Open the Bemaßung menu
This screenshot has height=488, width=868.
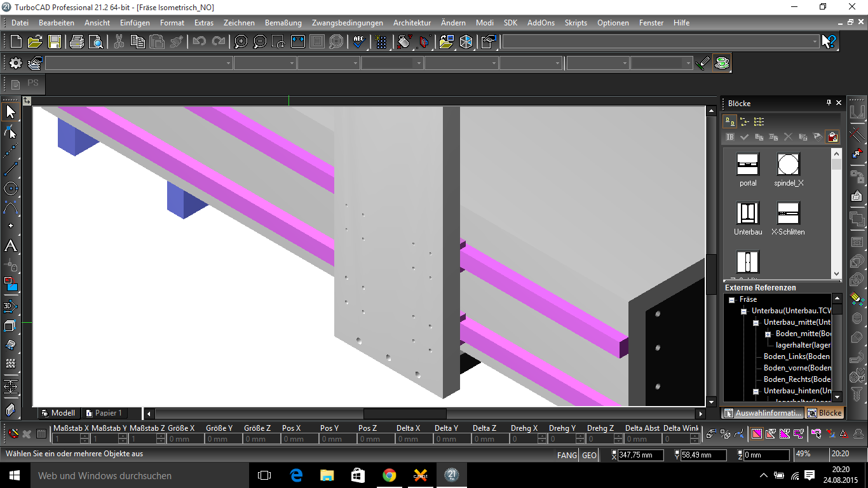pos(283,23)
